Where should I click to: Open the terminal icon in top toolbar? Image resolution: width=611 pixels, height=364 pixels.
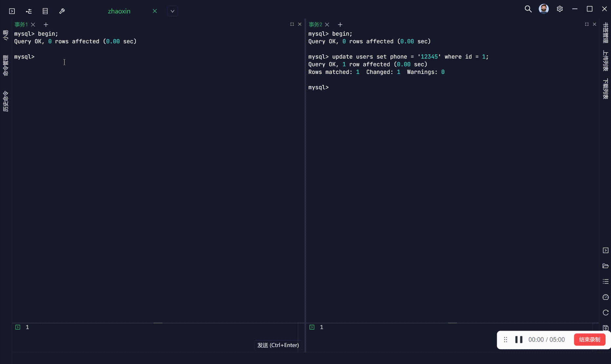tap(12, 11)
